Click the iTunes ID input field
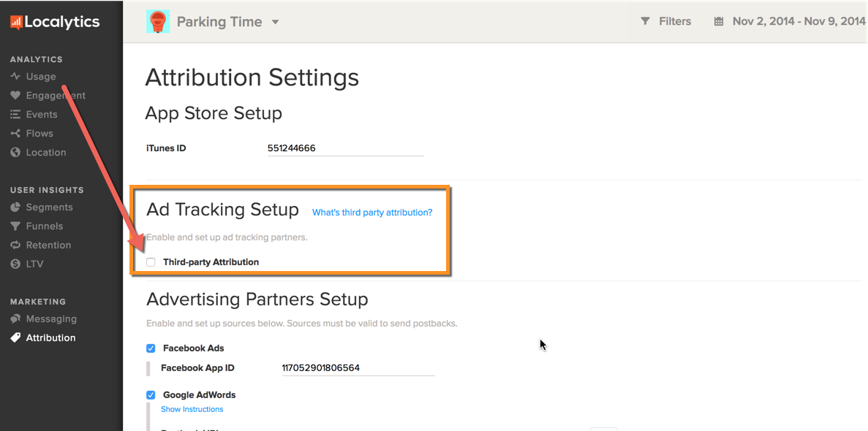This screenshot has width=868, height=431. point(345,148)
